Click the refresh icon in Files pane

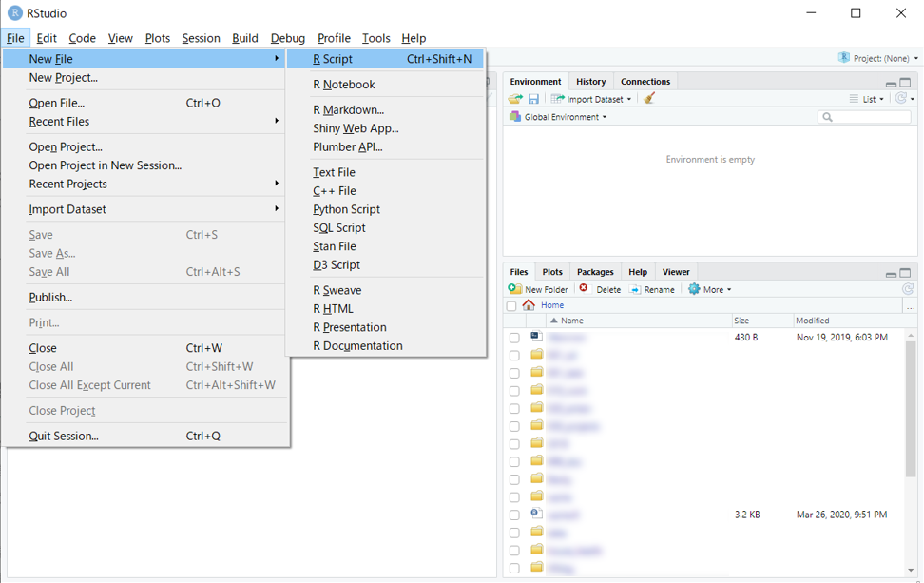908,289
